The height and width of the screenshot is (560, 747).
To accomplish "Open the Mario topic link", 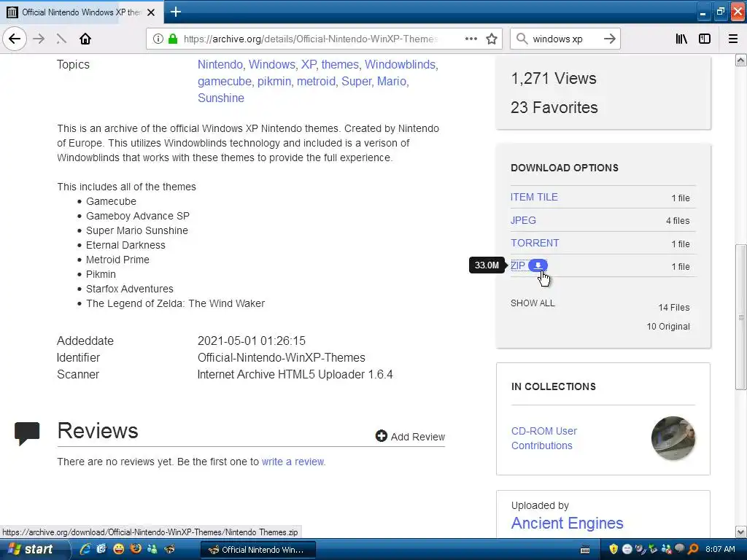I will (392, 82).
